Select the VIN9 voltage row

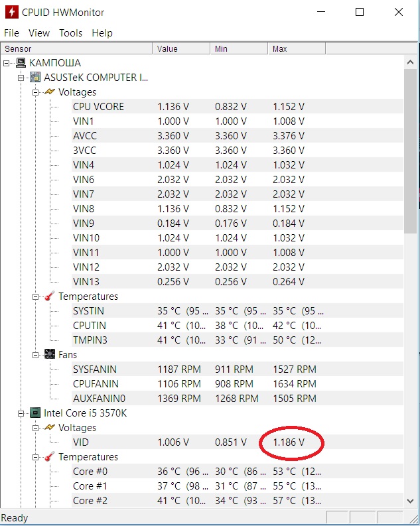pos(237,223)
